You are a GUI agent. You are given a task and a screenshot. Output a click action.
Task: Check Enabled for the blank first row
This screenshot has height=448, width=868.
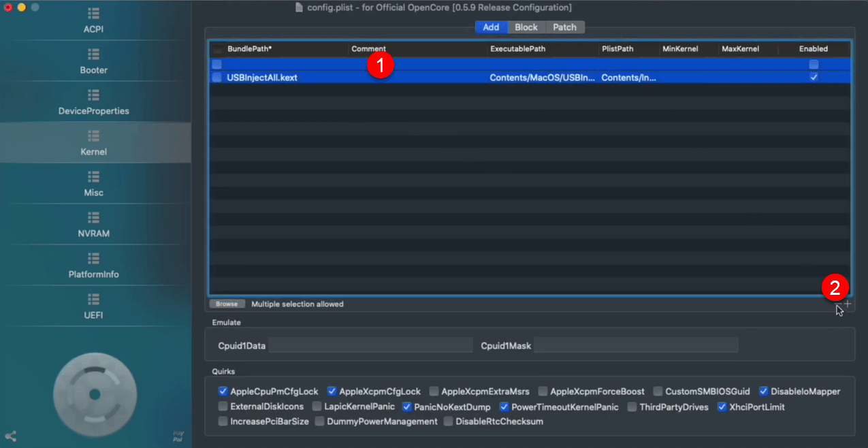pyautogui.click(x=814, y=64)
